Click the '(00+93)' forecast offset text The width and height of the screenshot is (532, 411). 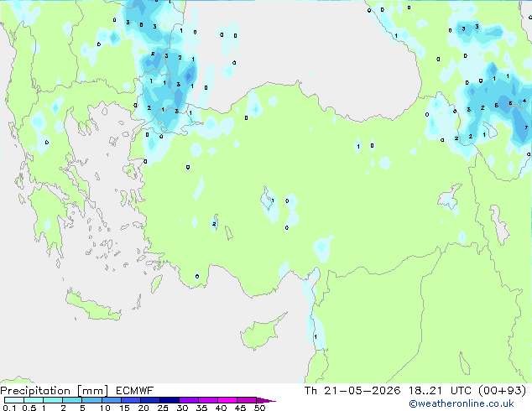(503, 391)
